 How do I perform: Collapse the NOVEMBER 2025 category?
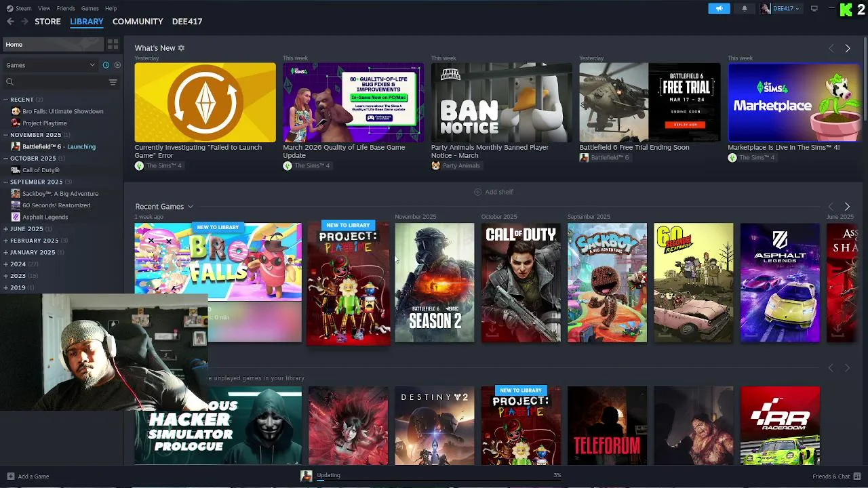(x=5, y=135)
